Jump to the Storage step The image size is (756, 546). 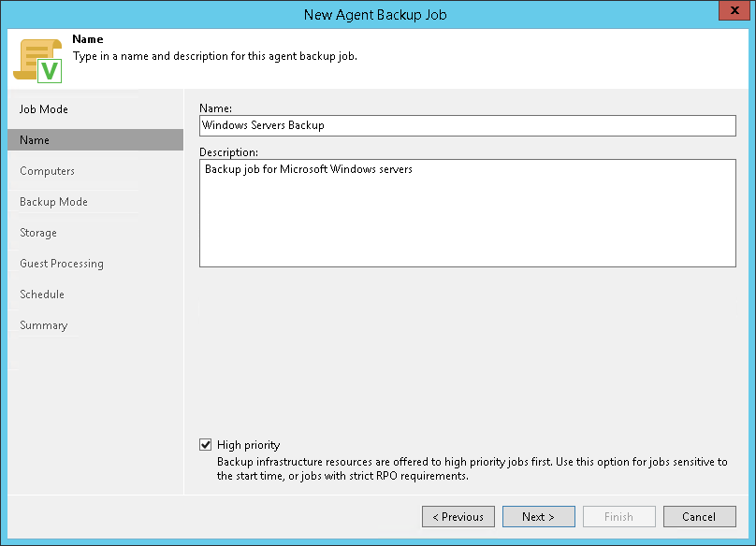pyautogui.click(x=38, y=233)
